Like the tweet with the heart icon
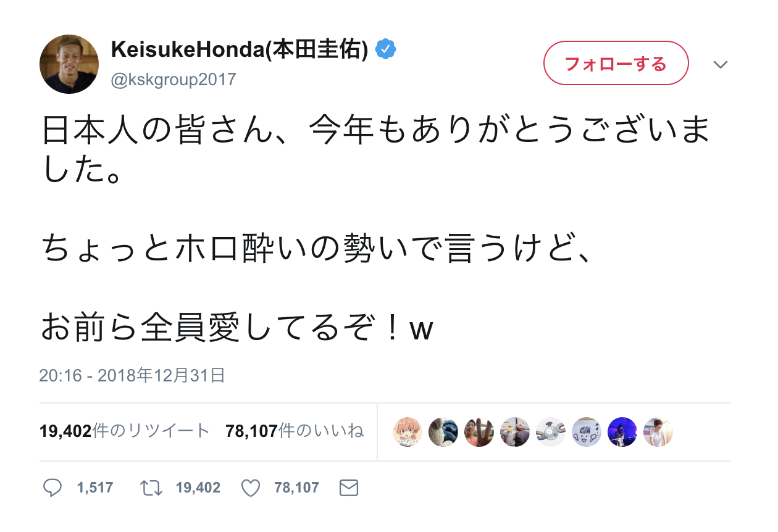The image size is (778, 532). 250,489
